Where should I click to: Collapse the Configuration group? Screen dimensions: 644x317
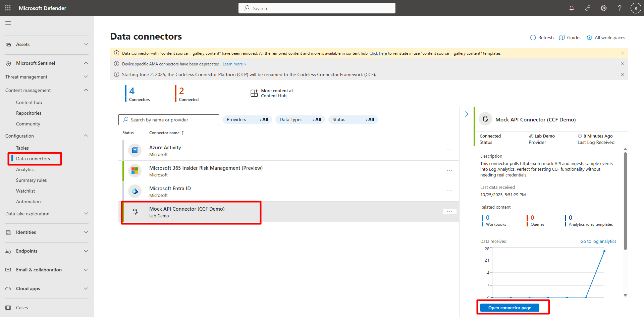click(86, 136)
